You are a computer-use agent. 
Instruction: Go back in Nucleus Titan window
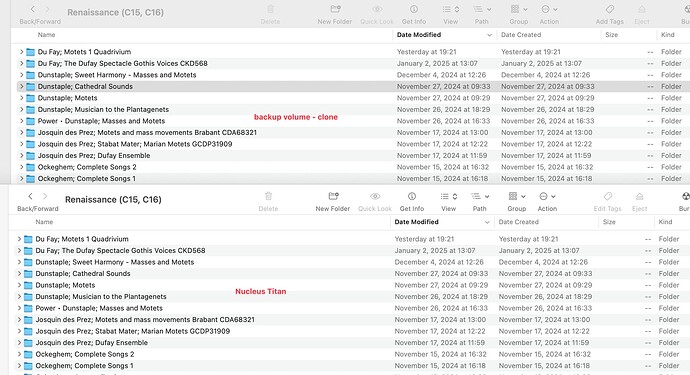(x=30, y=196)
